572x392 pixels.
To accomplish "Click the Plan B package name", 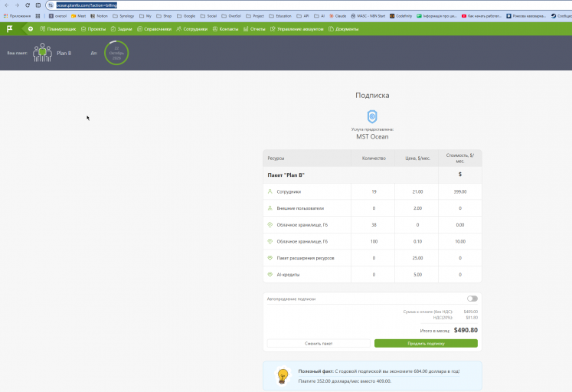I will pos(64,54).
